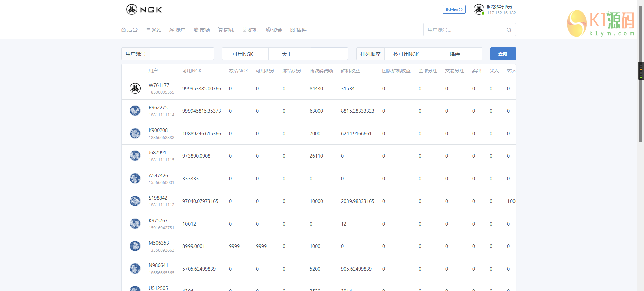This screenshot has width=644, height=291.
Task: Click the 返回前台 button
Action: tap(454, 10)
